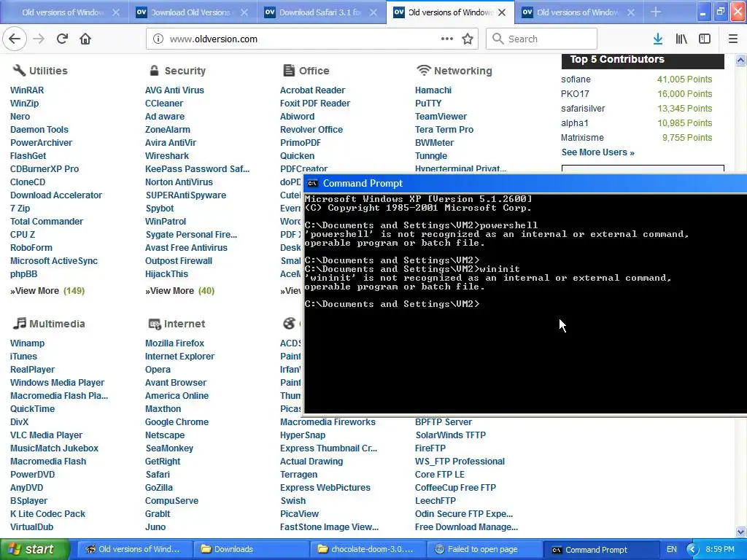The image size is (747, 560).
Task: Switch to last Old versions of Windows tab
Action: (578, 12)
